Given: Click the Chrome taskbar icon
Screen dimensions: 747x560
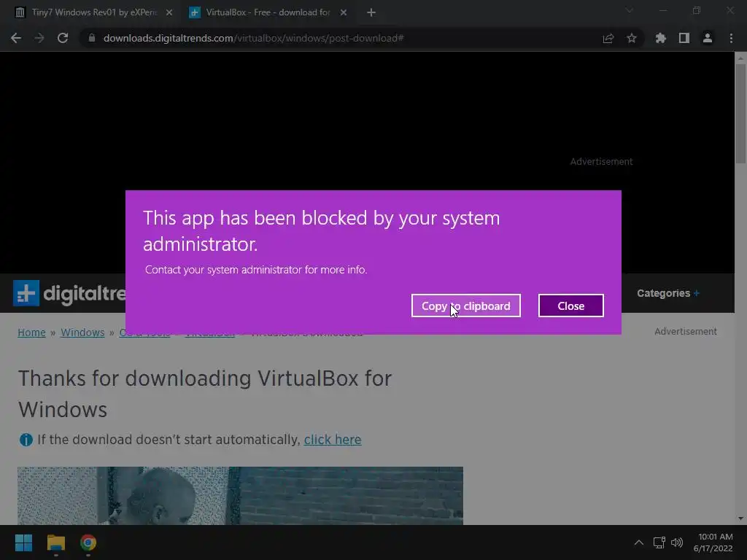Looking at the screenshot, I should click(x=88, y=542).
